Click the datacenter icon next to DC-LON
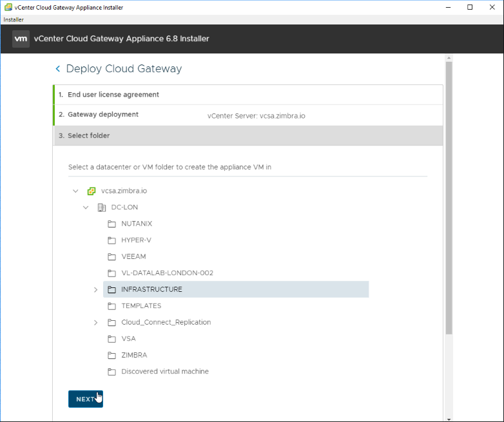 pyautogui.click(x=102, y=207)
